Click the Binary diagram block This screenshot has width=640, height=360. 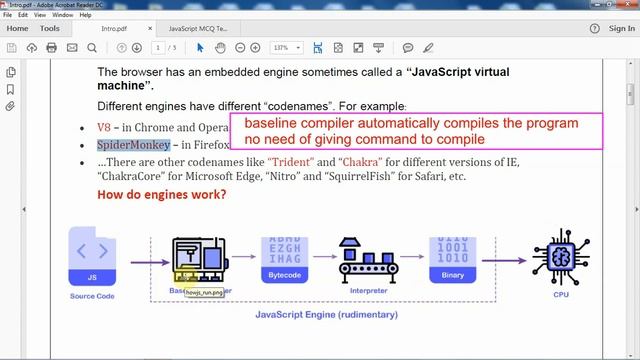tap(453, 260)
